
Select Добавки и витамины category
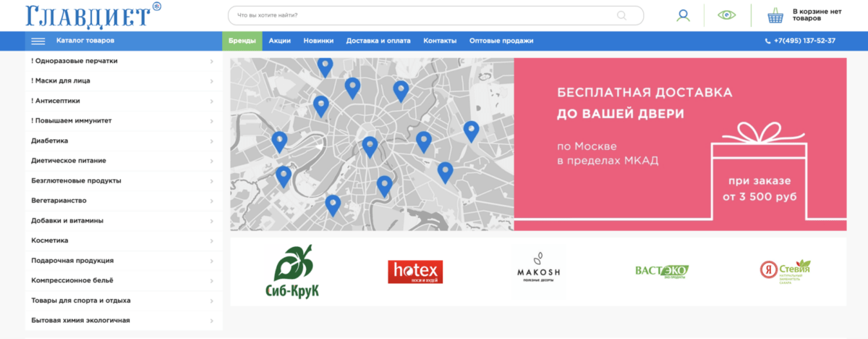click(x=123, y=220)
